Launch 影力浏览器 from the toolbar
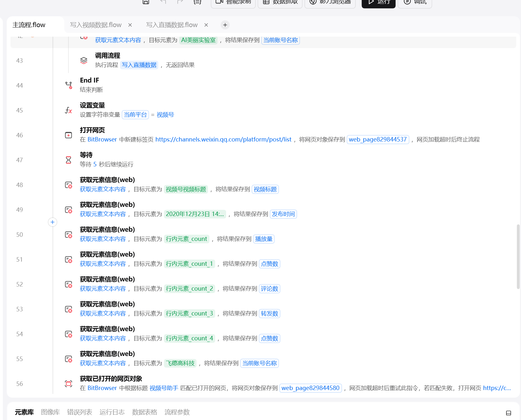This screenshot has height=420, width=521. click(x=330, y=2)
